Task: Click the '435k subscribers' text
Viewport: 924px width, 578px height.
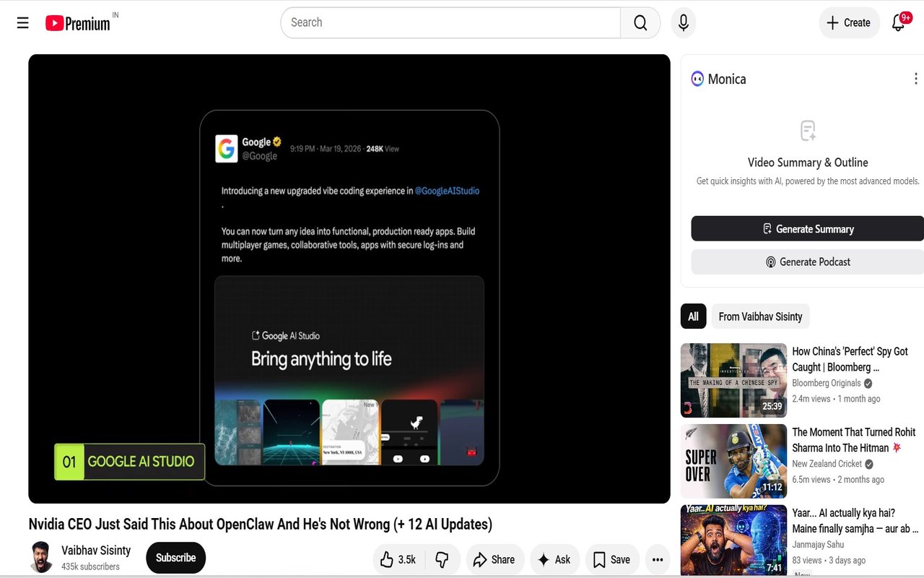Action: coord(90,567)
